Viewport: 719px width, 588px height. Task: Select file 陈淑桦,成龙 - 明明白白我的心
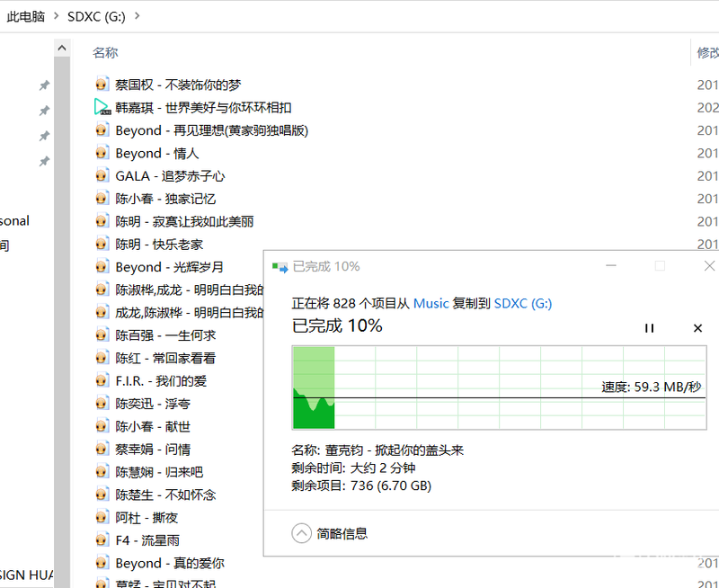(190, 290)
